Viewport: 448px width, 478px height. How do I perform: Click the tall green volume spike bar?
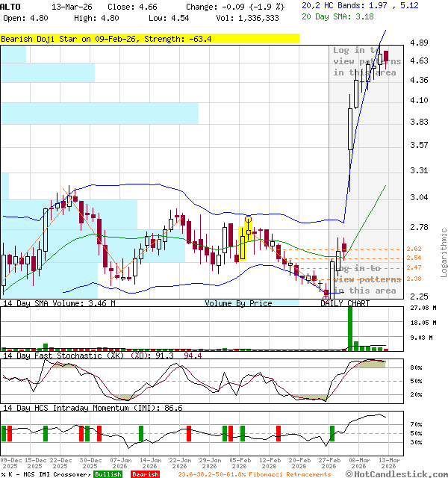pos(349,327)
